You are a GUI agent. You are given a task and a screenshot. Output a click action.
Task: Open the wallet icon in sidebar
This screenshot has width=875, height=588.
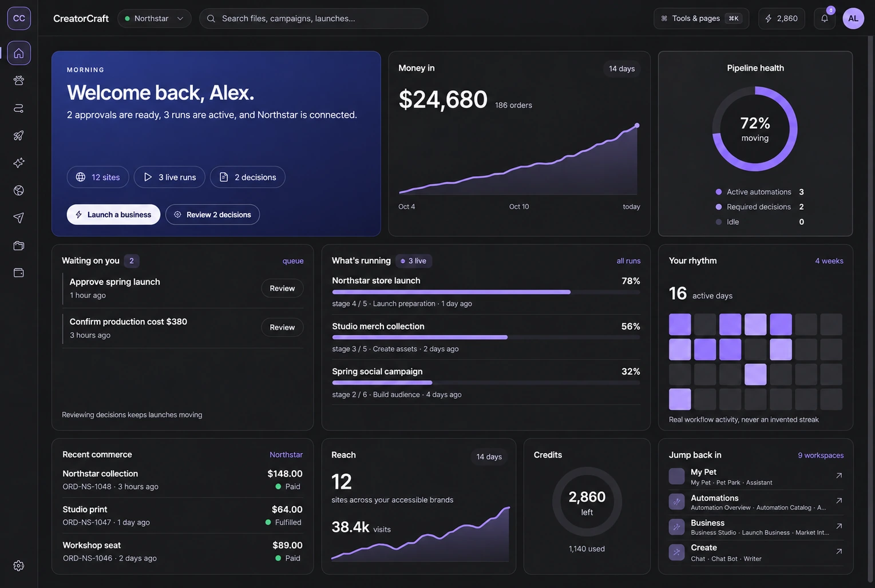[19, 273]
